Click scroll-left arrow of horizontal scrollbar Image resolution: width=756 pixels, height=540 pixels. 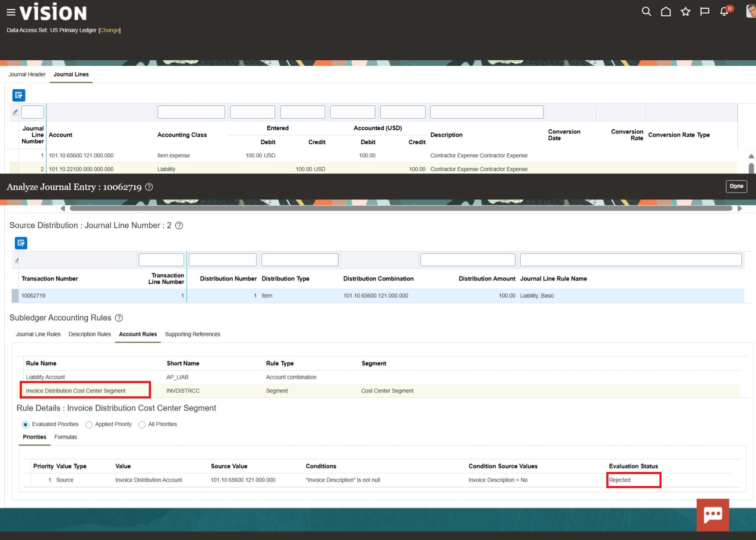(63, 208)
